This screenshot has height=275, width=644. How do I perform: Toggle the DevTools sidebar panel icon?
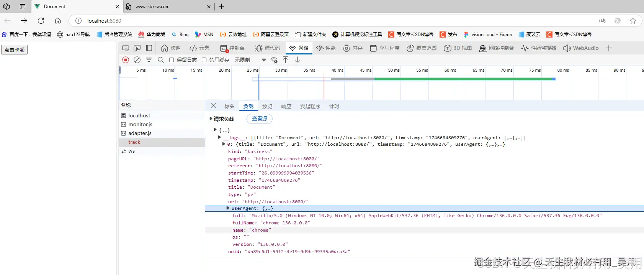pos(149,48)
